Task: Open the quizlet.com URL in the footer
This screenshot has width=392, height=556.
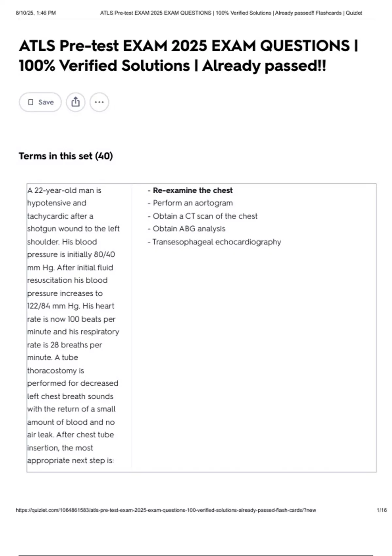Action: pyautogui.click(x=166, y=510)
